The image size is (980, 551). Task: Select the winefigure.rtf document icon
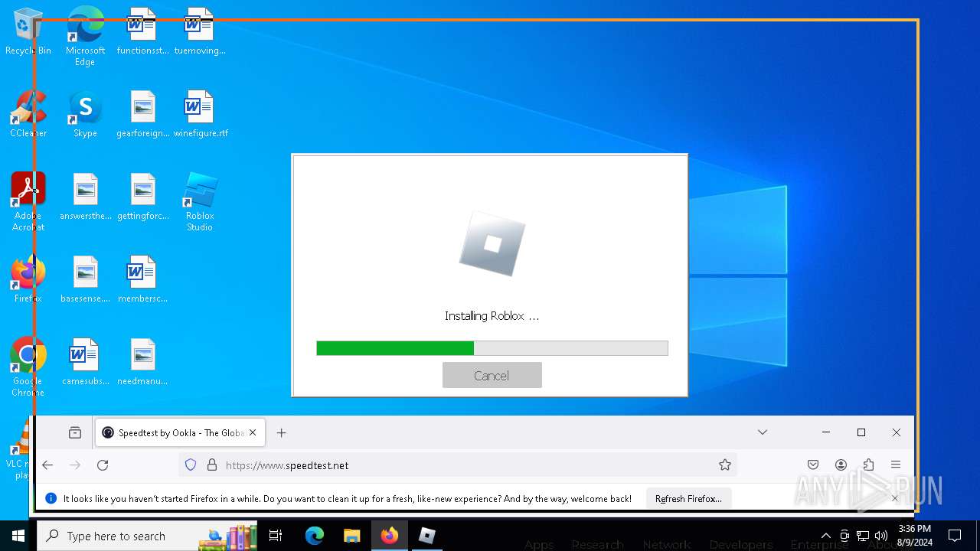[200, 114]
